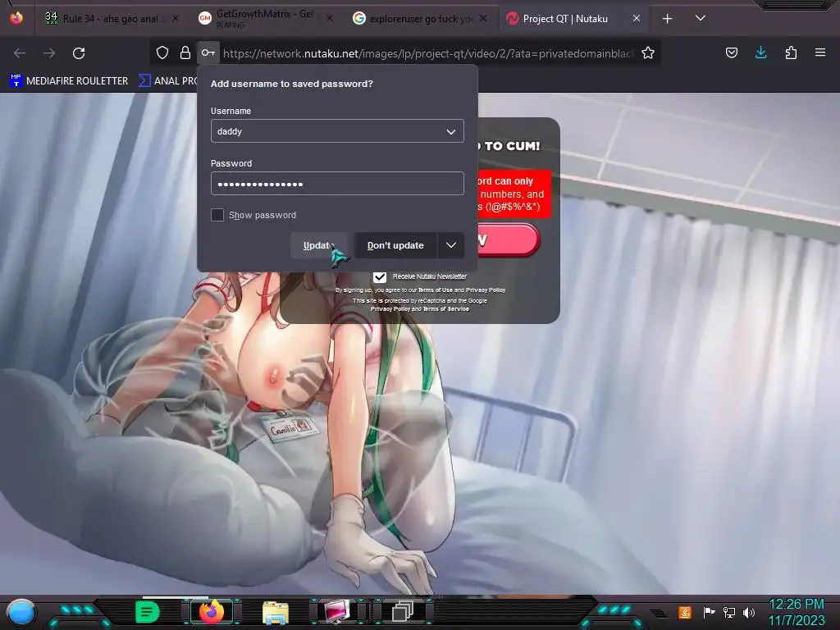Toggle the Show password checkbox

click(217, 215)
